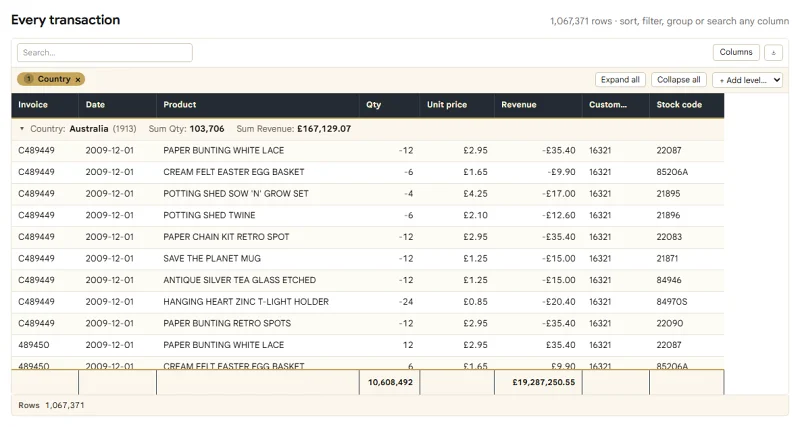Select ANTIQUE SILVER TEA GLASS ETCHED row
Screen dimensions: 800x427
pyautogui.click(x=367, y=280)
